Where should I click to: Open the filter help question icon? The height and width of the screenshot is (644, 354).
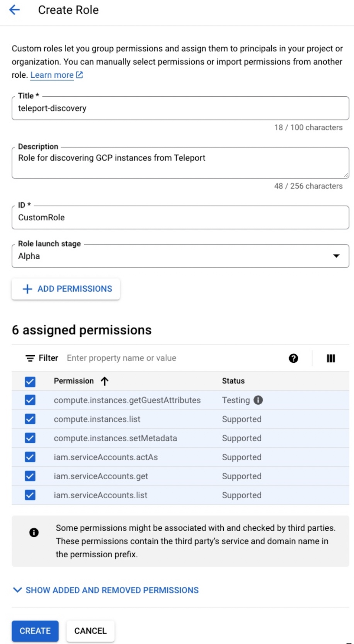(293, 358)
